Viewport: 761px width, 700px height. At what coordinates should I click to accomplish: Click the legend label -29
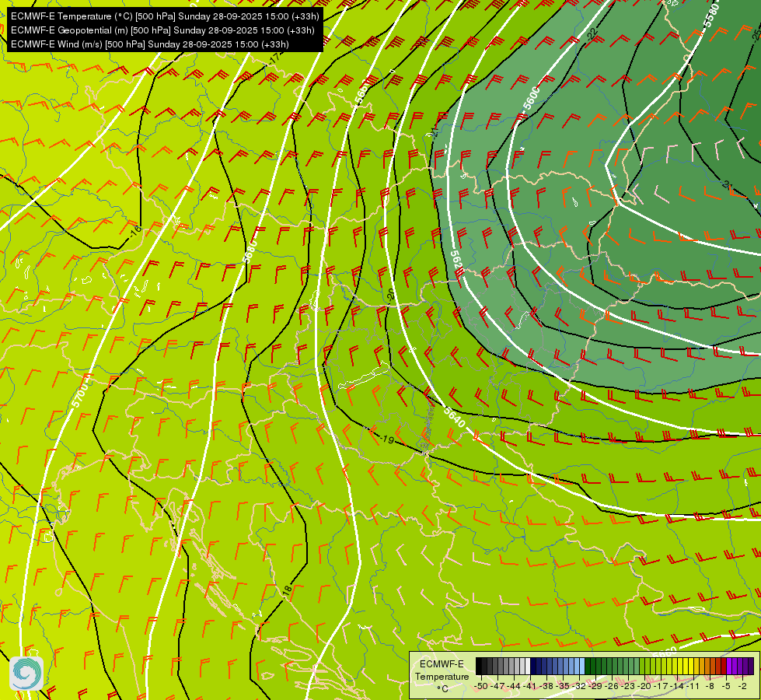595,686
